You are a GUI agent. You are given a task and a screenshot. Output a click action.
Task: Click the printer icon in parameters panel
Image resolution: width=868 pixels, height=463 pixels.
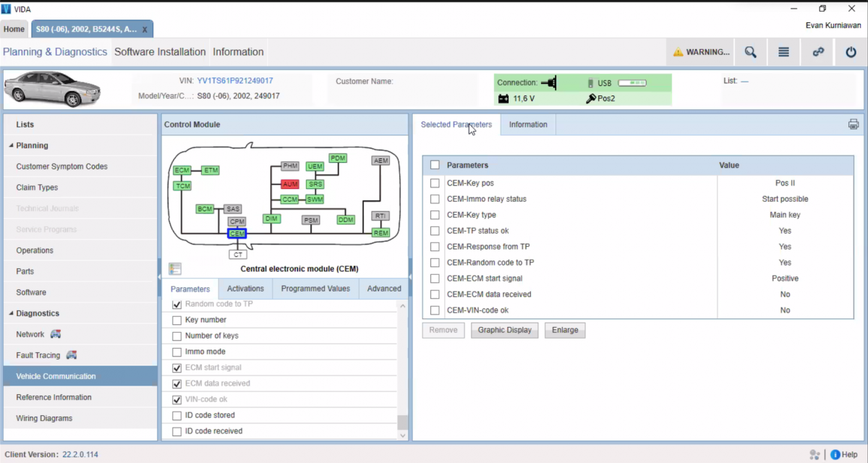(x=854, y=124)
